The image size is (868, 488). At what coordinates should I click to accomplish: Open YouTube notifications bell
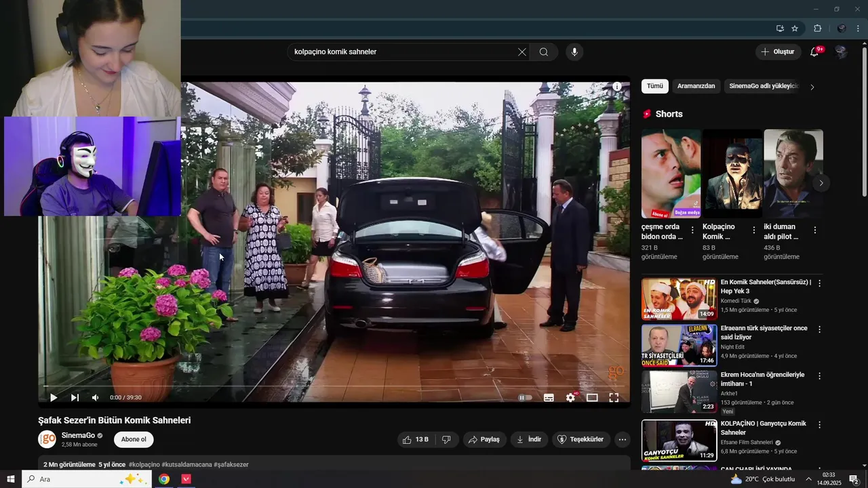815,52
